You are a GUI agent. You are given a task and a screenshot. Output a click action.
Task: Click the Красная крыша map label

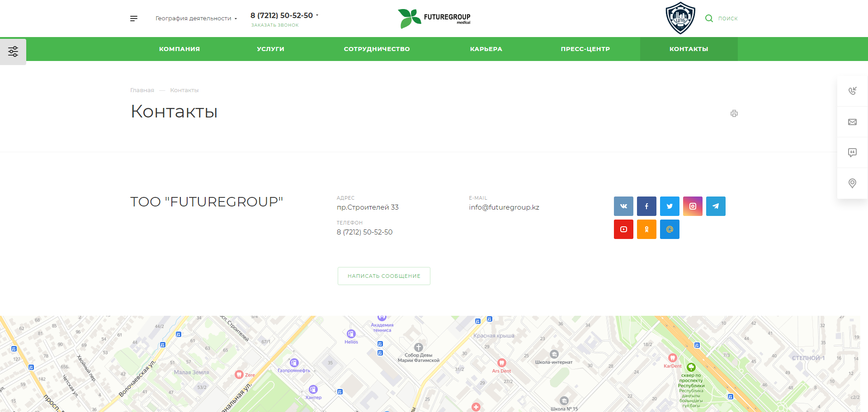pyautogui.click(x=494, y=336)
